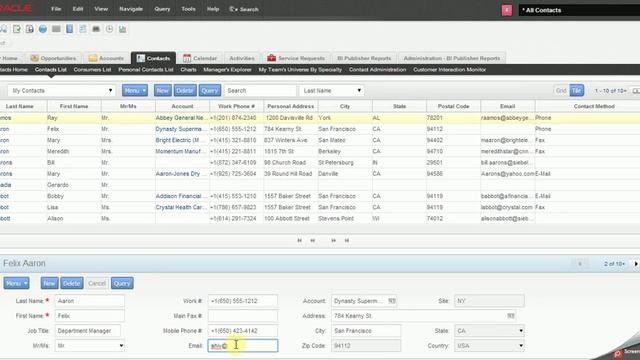The image size is (640, 360).
Task: Open the File menu
Action: coord(56,9)
